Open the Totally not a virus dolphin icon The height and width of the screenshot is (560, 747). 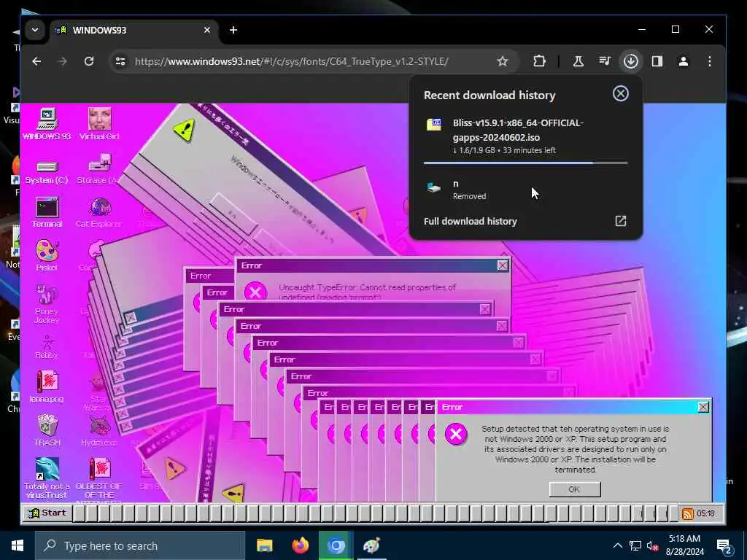pyautogui.click(x=47, y=478)
